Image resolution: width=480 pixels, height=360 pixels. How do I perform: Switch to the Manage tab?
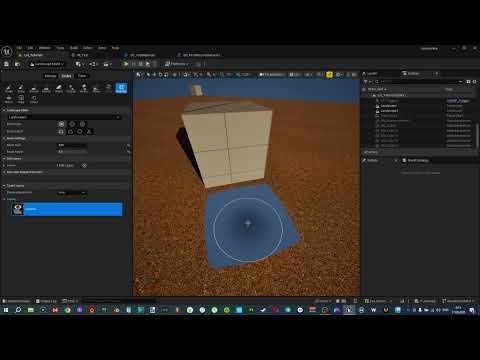coord(50,76)
